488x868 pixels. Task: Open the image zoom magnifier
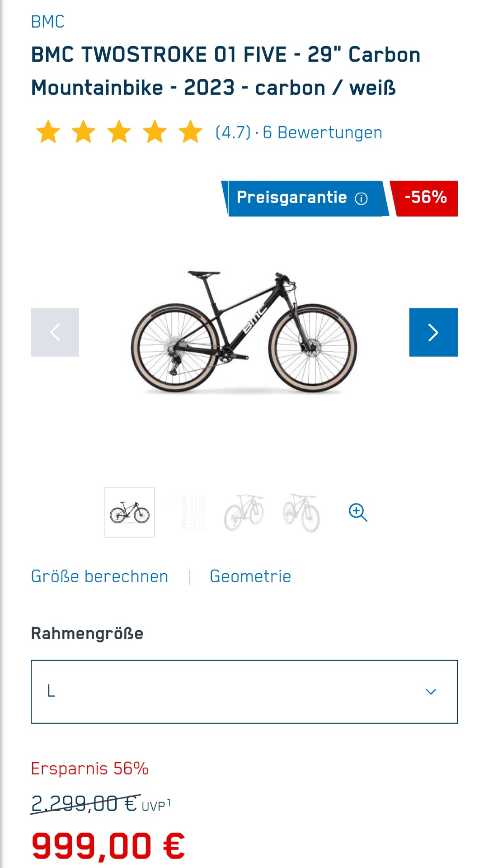[x=358, y=513]
